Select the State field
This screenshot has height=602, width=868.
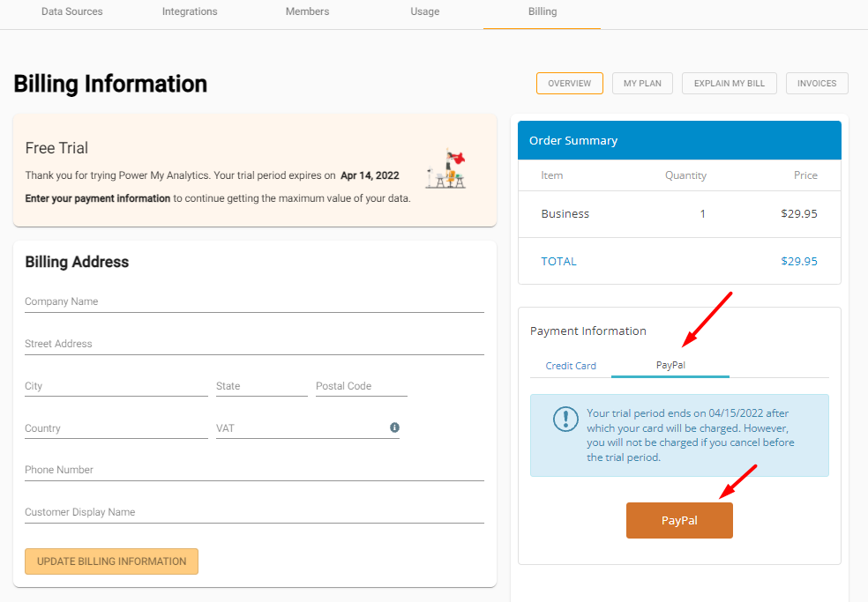tap(261, 386)
